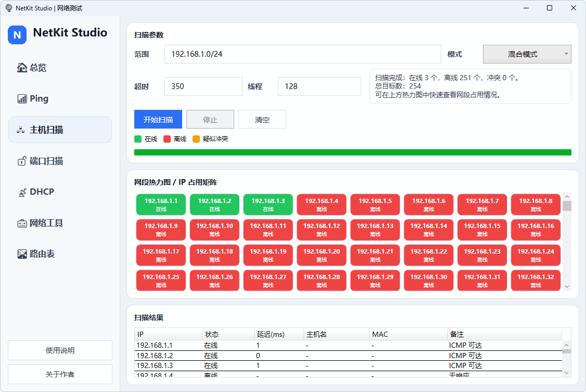Click the 范围 input with 192.168.1.0/24

point(302,54)
